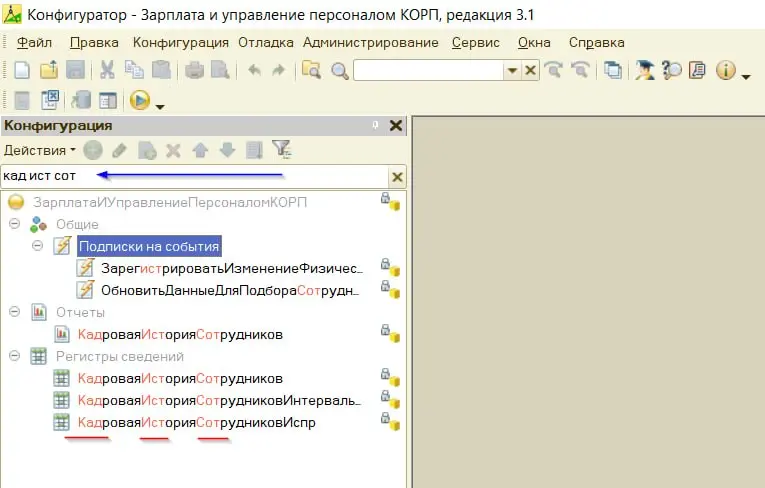Open the Действия dropdown menu
This screenshot has width=765, height=488.
[x=40, y=150]
